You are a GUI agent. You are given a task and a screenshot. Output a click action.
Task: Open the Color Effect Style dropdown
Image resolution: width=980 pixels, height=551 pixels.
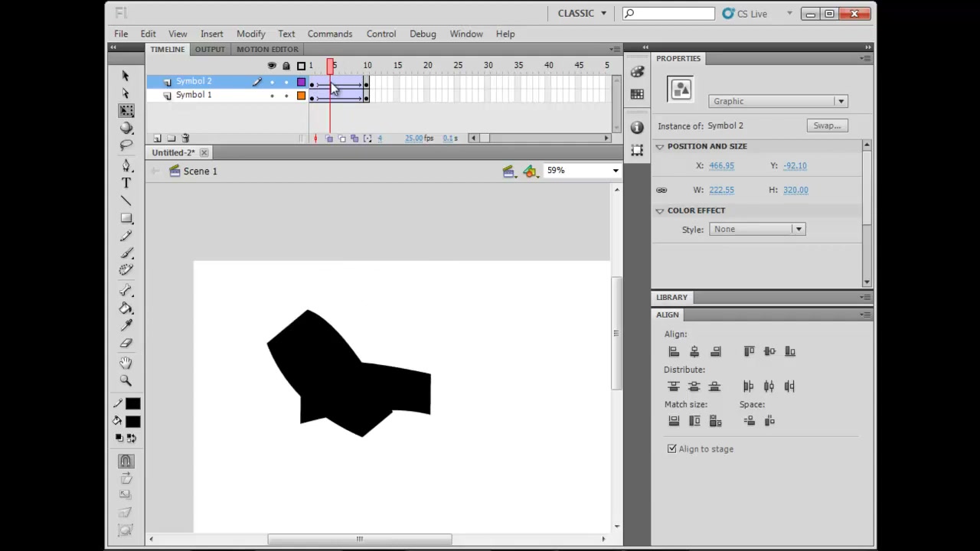pyautogui.click(x=756, y=229)
